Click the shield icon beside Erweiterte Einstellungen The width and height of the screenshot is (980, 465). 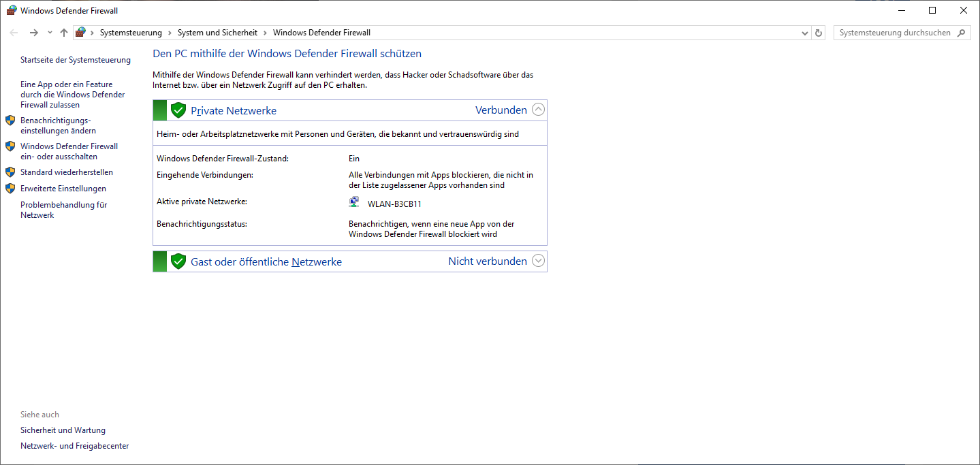pos(10,189)
